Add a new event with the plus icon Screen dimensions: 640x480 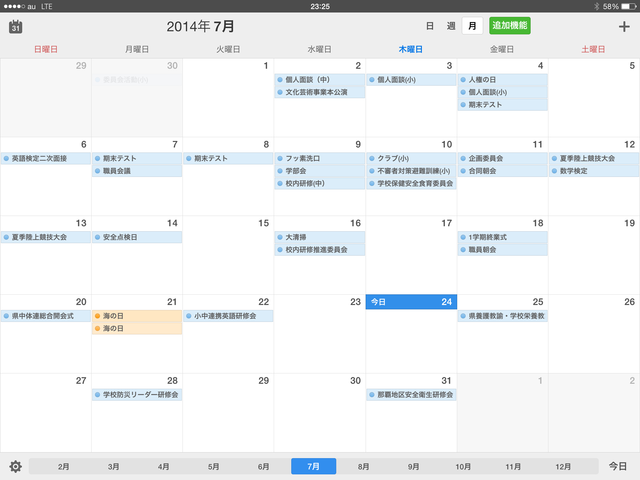[624, 27]
